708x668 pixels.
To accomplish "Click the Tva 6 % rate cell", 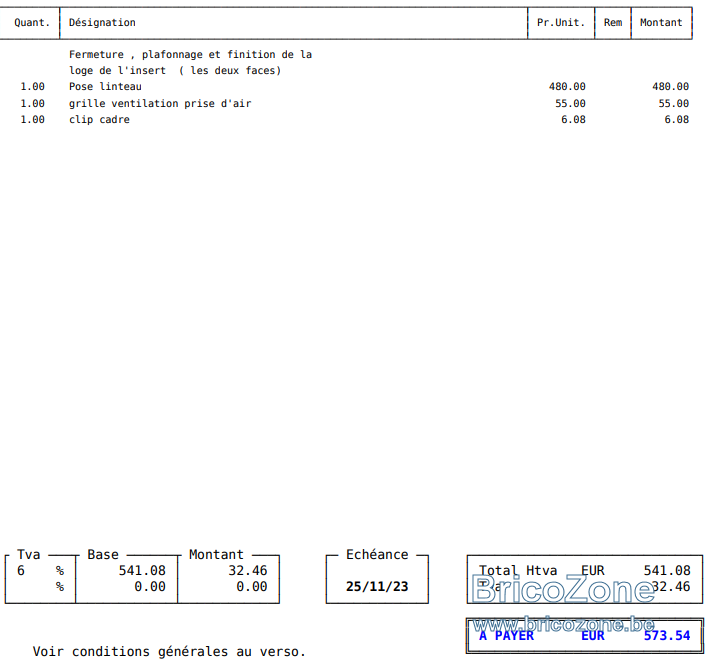I will tap(40, 570).
